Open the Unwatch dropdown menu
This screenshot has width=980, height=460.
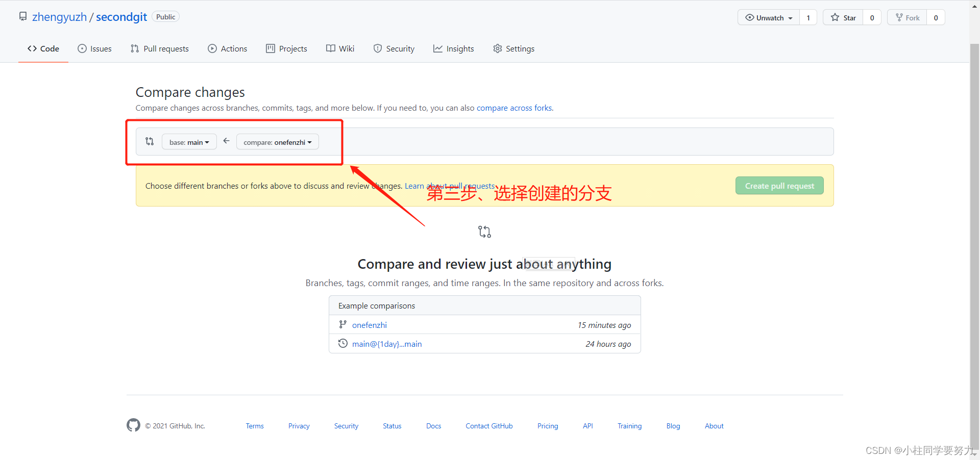(790, 17)
